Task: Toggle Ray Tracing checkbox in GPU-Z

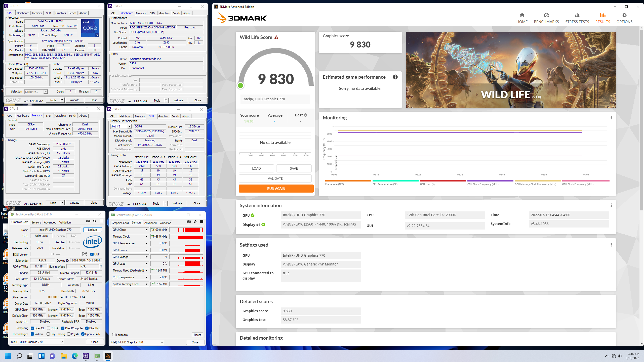Action: [48, 334]
